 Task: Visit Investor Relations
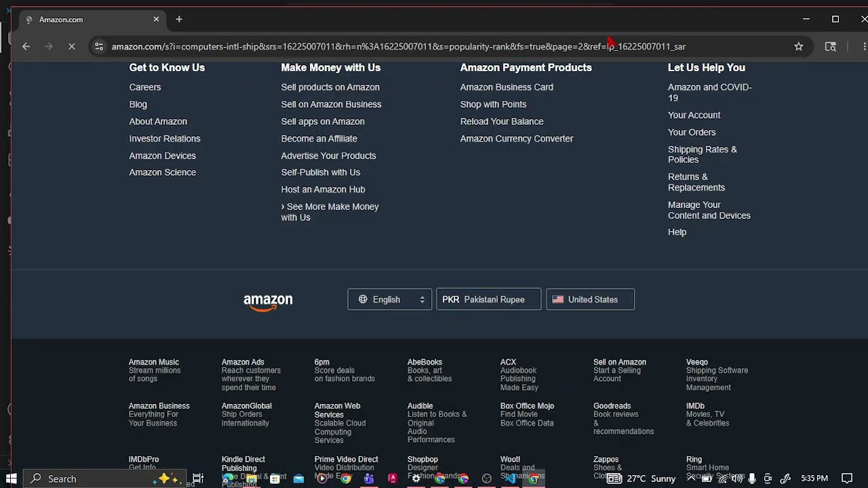click(165, 138)
